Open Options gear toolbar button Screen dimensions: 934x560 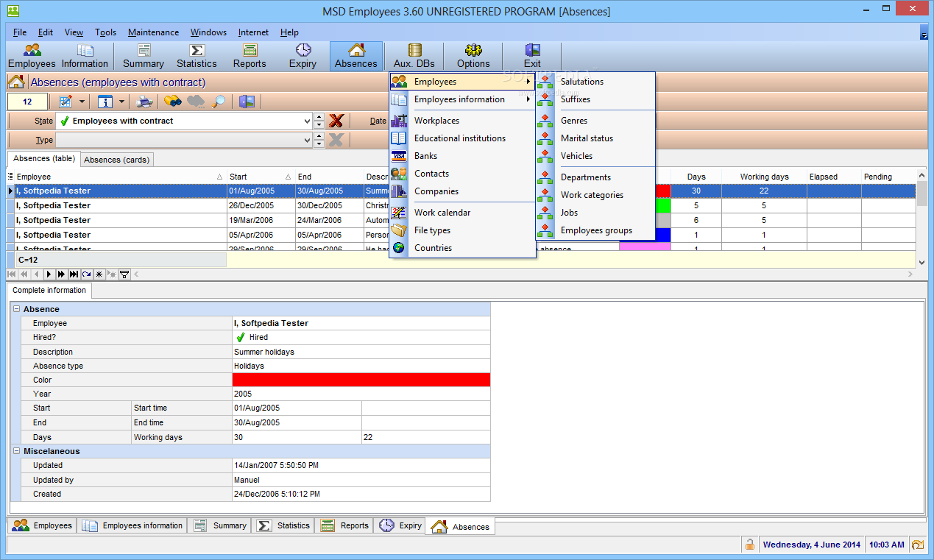[x=473, y=56]
